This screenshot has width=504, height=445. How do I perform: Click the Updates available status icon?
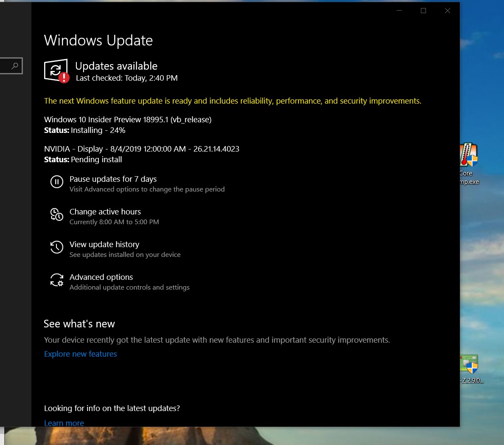click(56, 71)
